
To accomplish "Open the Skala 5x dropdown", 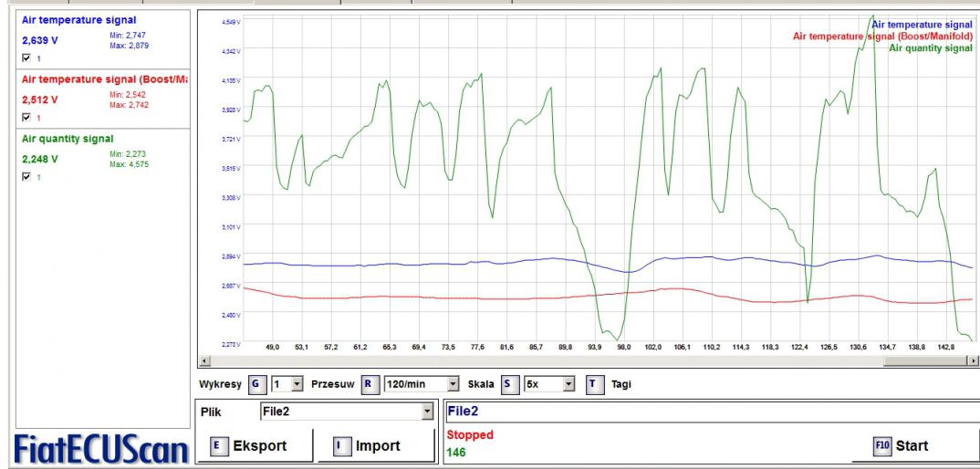I will [x=568, y=384].
